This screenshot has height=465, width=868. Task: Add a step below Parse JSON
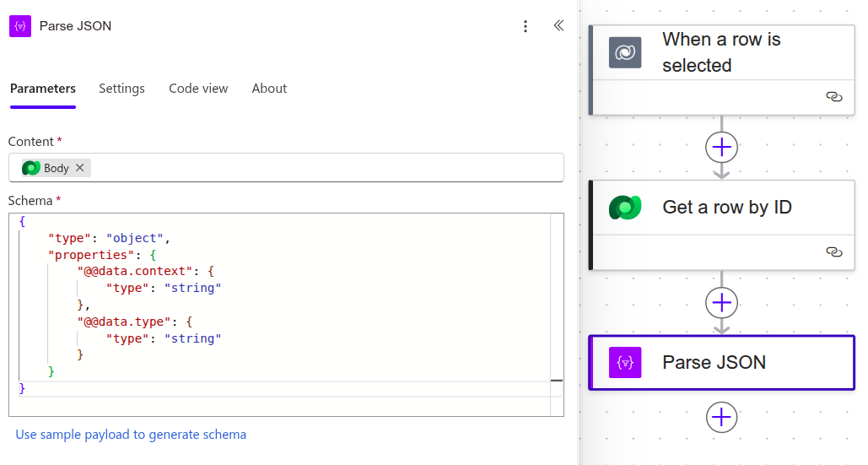(721, 417)
